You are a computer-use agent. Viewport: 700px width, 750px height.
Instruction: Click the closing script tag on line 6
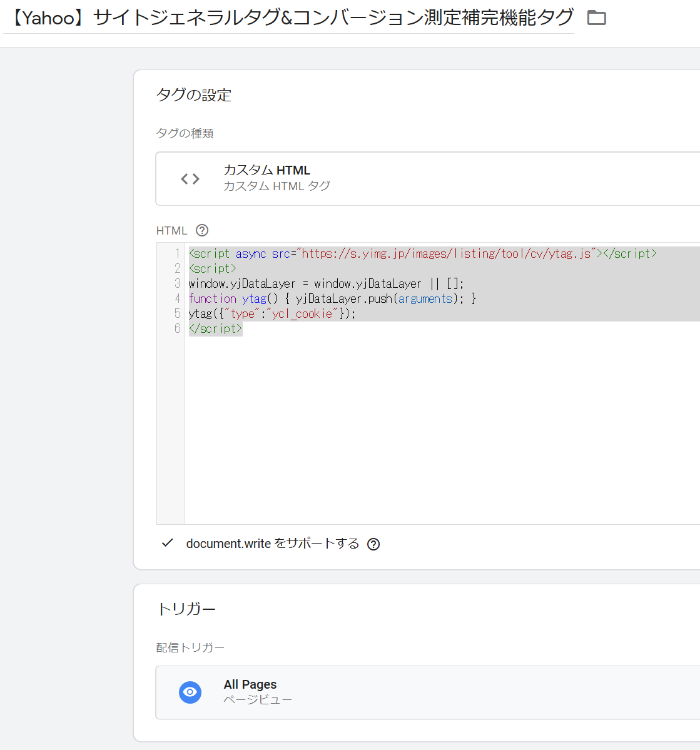point(216,328)
